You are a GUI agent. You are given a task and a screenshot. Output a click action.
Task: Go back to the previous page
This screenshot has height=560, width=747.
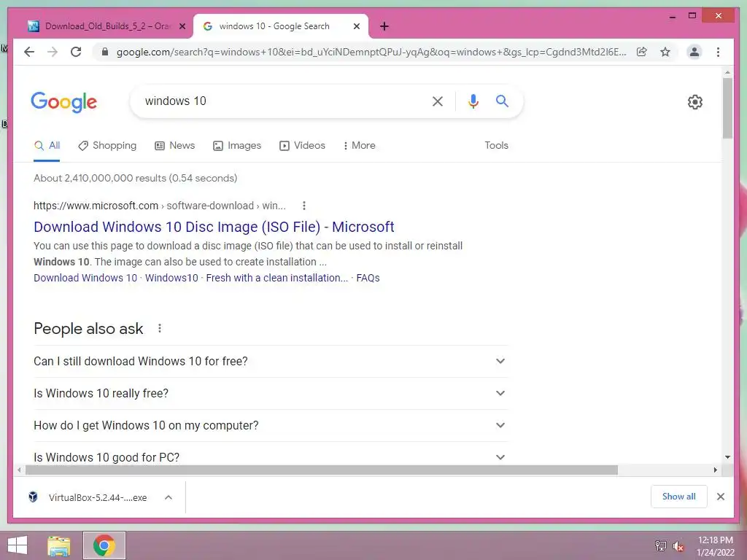pos(29,52)
